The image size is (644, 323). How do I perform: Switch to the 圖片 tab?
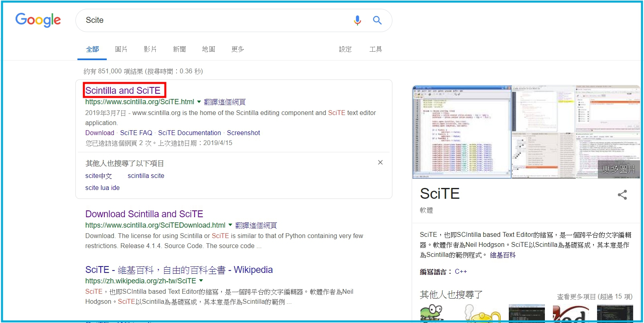[121, 49]
